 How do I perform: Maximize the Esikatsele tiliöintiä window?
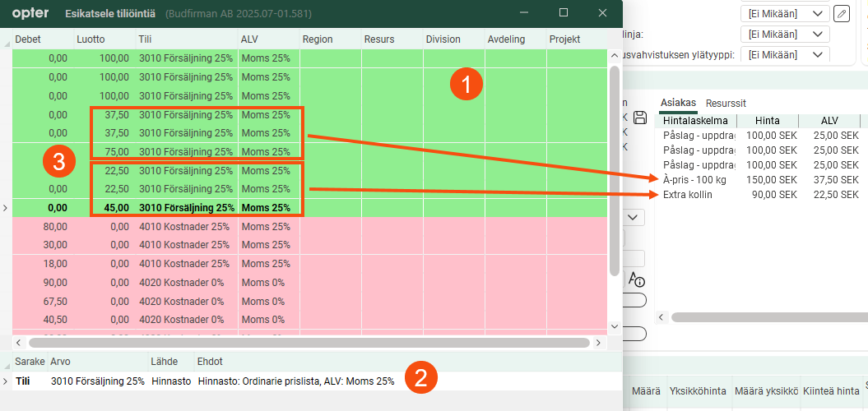click(564, 13)
